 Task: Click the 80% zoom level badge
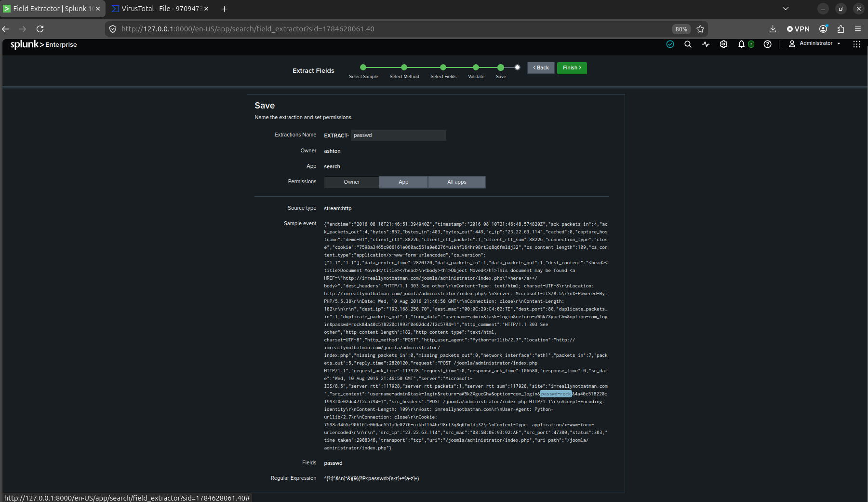(681, 29)
